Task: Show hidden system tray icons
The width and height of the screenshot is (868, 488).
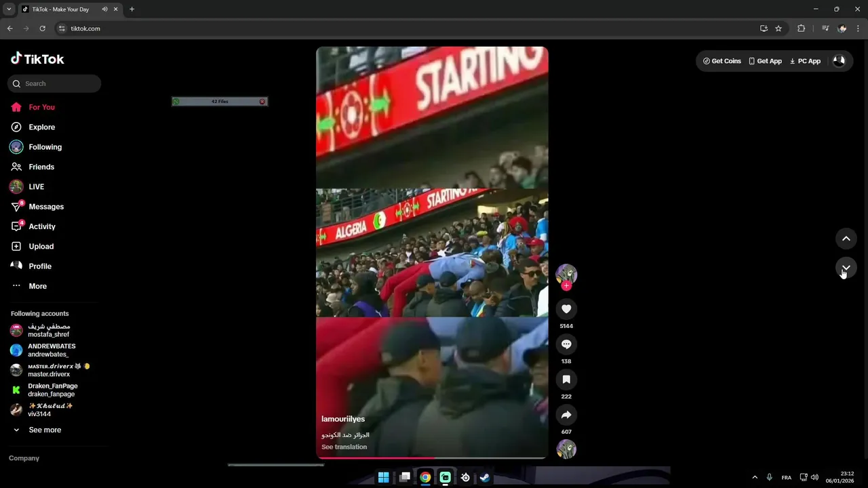Action: pyautogui.click(x=755, y=477)
